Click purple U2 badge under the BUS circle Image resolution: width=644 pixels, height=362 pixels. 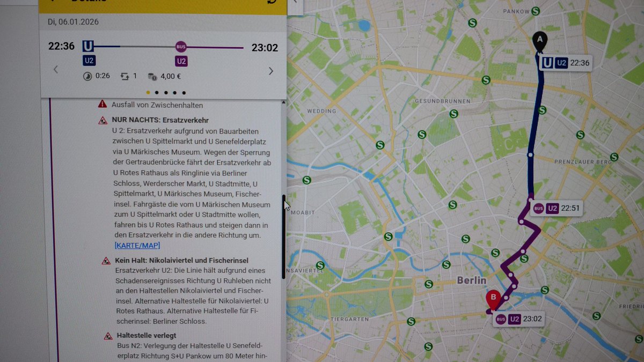pos(181,61)
